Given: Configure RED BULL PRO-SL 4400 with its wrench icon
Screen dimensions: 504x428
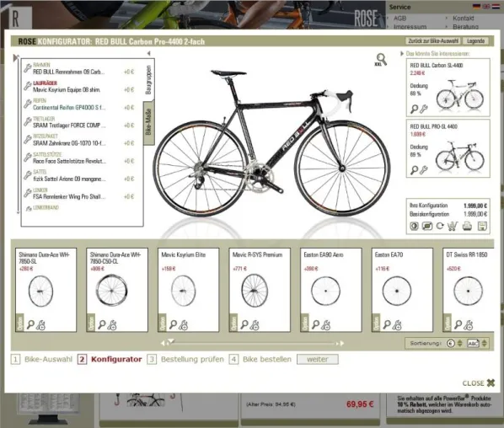Looking at the screenshot, I should pyautogui.click(x=424, y=169).
